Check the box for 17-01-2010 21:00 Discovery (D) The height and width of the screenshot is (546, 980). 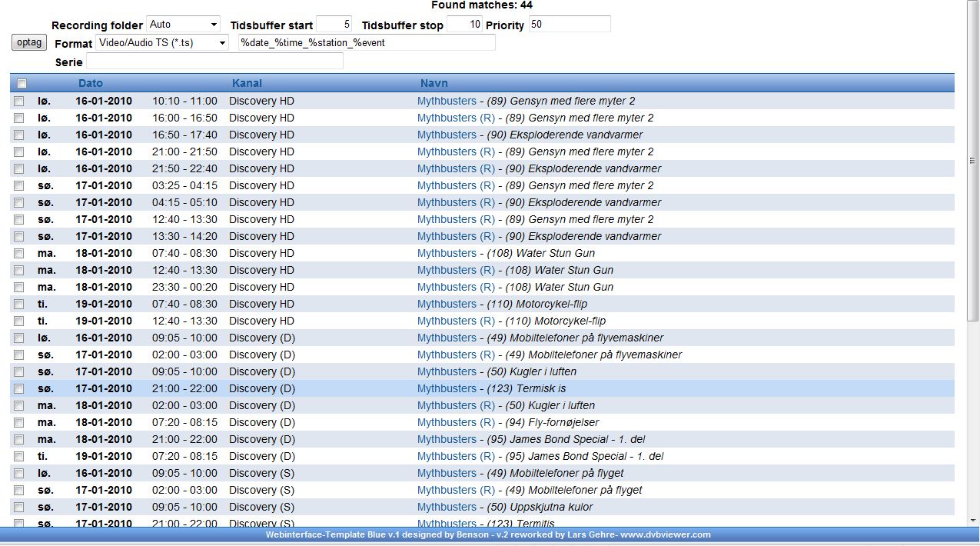coord(19,389)
